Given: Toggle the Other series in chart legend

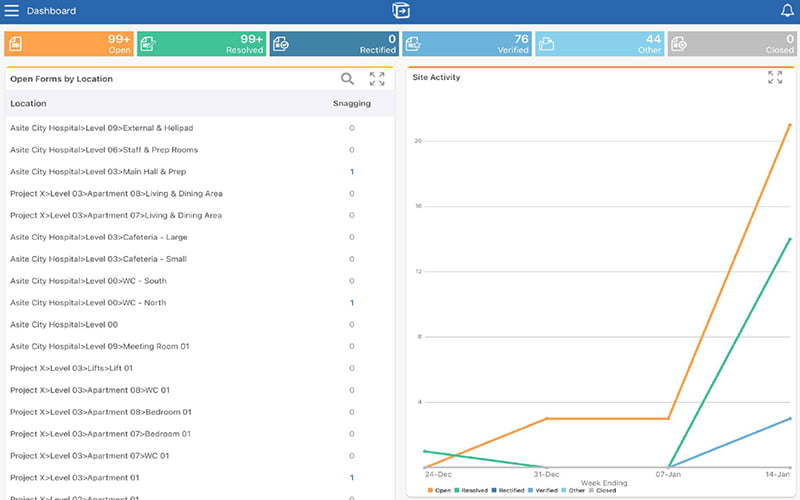Looking at the screenshot, I should coord(573,490).
